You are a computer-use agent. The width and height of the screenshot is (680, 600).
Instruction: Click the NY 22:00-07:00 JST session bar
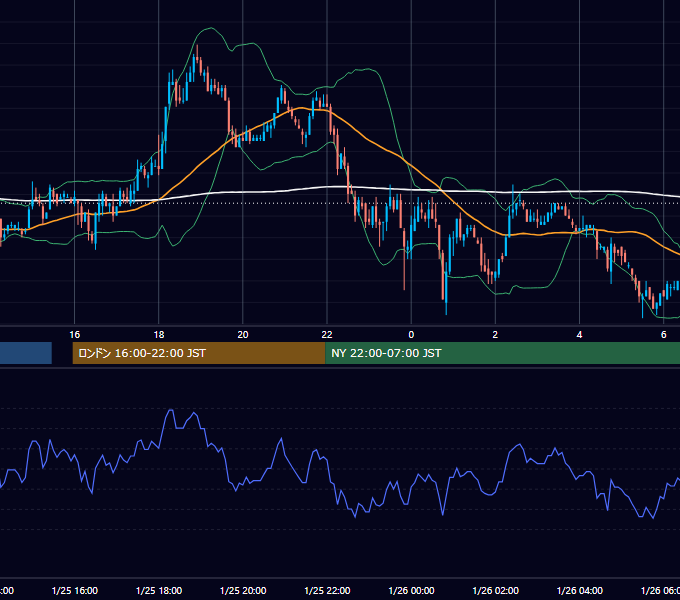click(503, 353)
